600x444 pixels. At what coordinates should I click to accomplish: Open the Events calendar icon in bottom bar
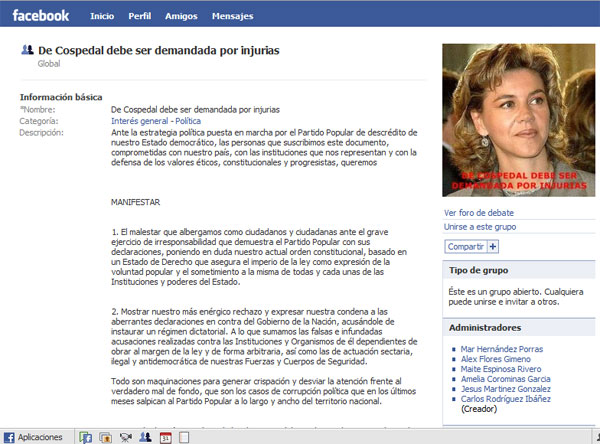click(165, 437)
